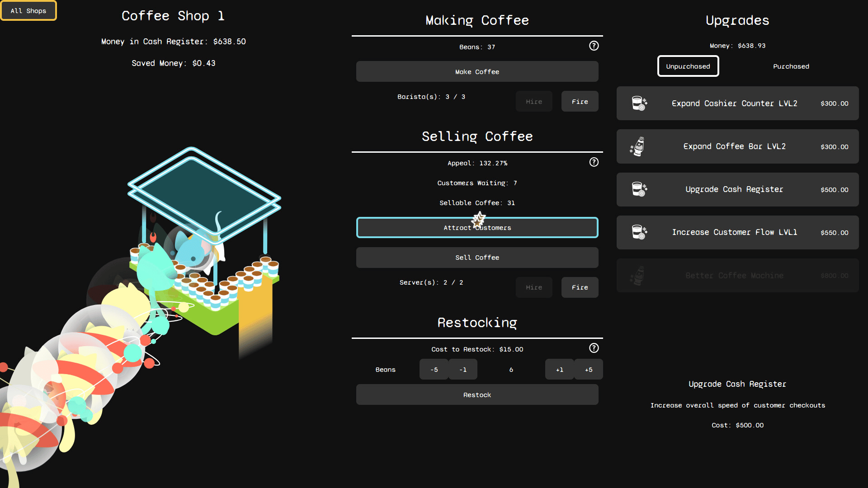This screenshot has width=868, height=488.
Task: Click the isometric coffee shop illustration
Action: click(x=203, y=244)
